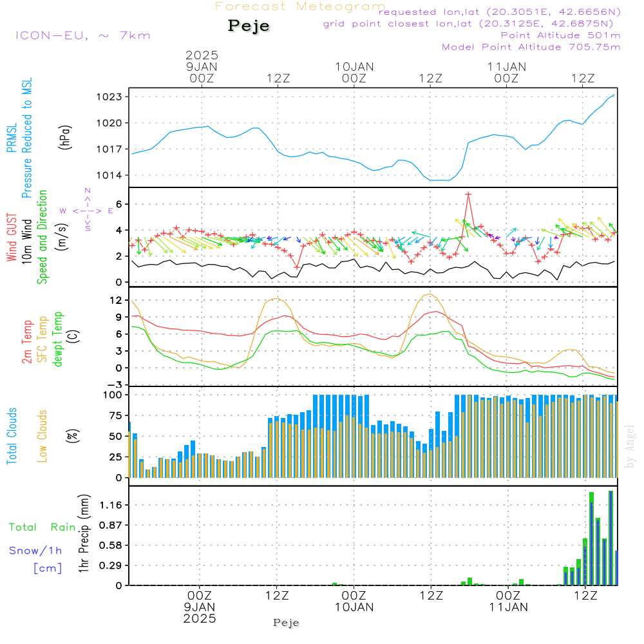Click the bottom '10JAN' date label
This screenshot has width=644, height=644.
[354, 607]
